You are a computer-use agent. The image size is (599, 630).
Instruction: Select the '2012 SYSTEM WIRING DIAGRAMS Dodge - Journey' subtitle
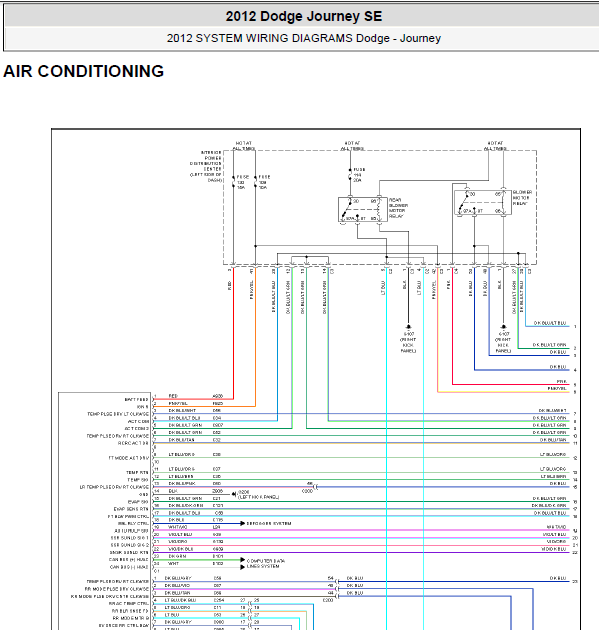point(304,38)
